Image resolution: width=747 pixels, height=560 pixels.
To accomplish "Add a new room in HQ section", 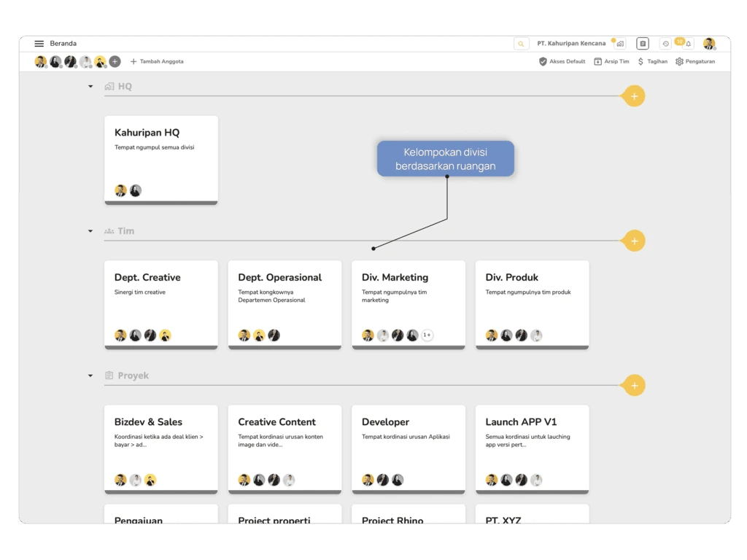I will (634, 96).
